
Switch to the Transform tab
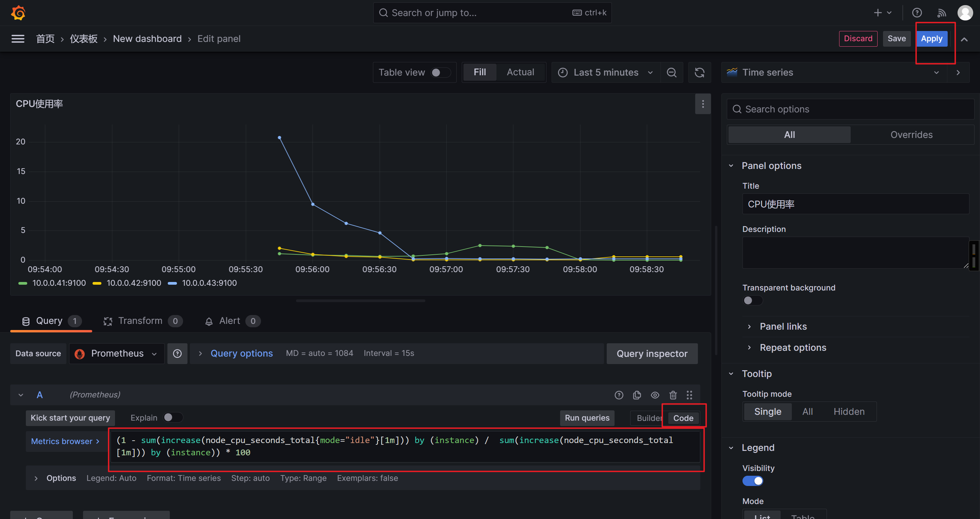(x=140, y=321)
